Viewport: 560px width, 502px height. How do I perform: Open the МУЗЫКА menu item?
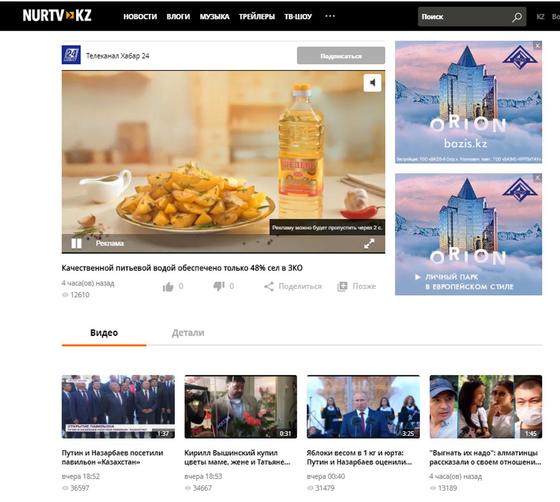(214, 16)
